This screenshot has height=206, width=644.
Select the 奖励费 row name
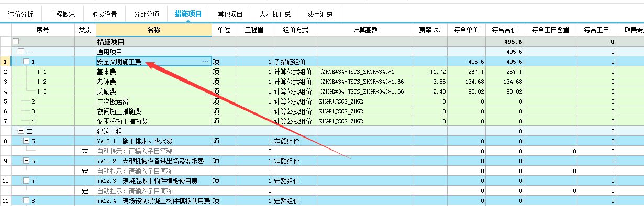[107, 91]
